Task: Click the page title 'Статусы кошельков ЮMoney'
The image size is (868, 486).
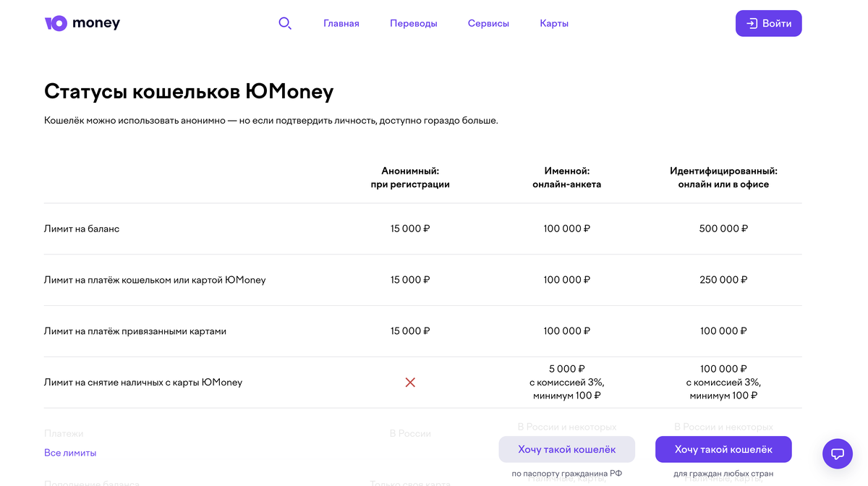Action: [x=189, y=91]
